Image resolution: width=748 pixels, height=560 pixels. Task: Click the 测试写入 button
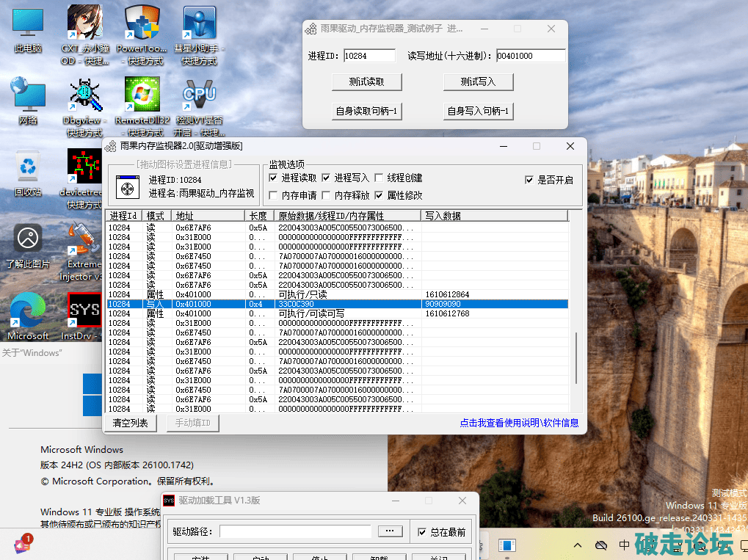coord(478,82)
